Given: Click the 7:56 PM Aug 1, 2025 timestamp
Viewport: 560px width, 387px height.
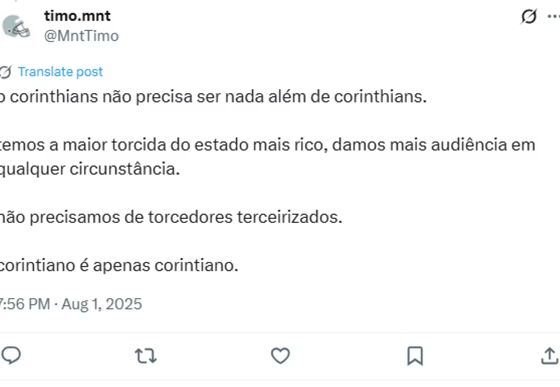Looking at the screenshot, I should pos(71,304).
